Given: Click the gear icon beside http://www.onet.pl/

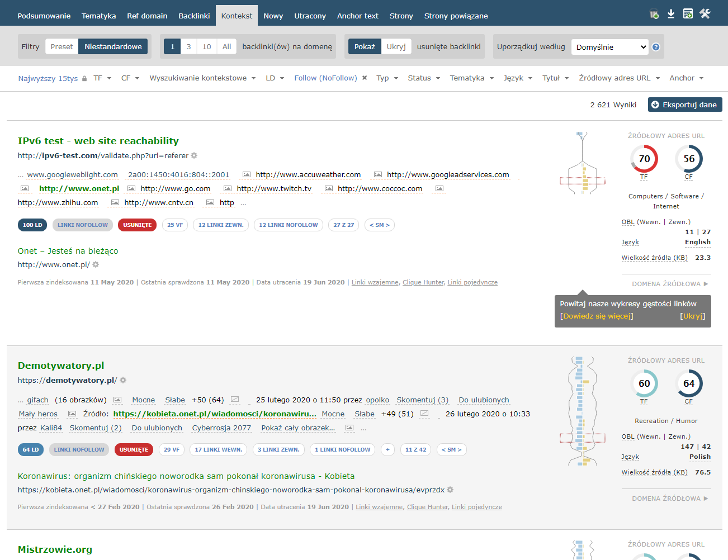Looking at the screenshot, I should (96, 264).
